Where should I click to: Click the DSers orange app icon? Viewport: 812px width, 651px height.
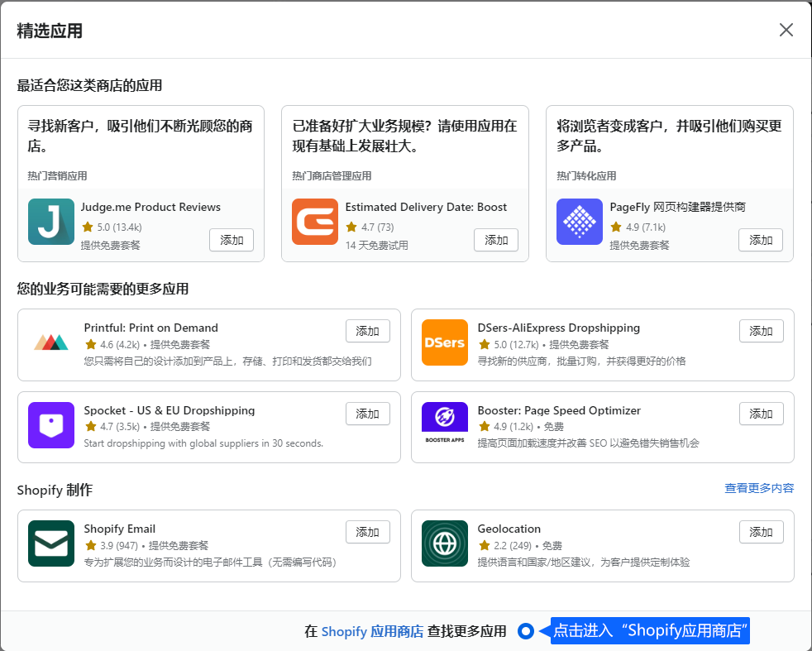coord(445,342)
